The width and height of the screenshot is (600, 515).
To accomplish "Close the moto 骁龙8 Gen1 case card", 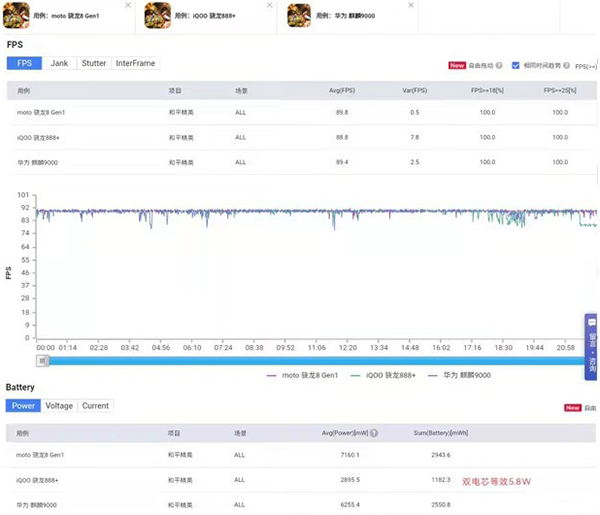I will click(x=127, y=6).
